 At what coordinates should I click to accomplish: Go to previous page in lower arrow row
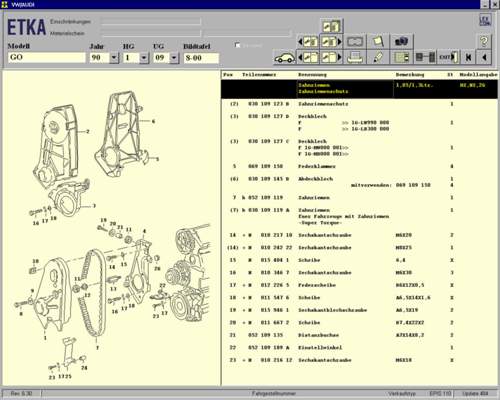[308, 57]
